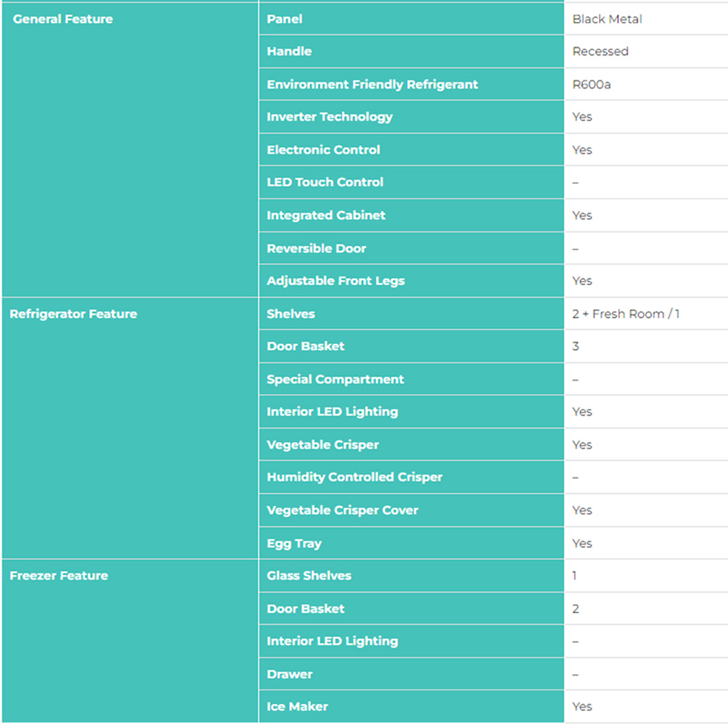Viewport: 728px width, 728px height.
Task: Select the Humidity Controlled Crisper label
Action: (x=355, y=477)
